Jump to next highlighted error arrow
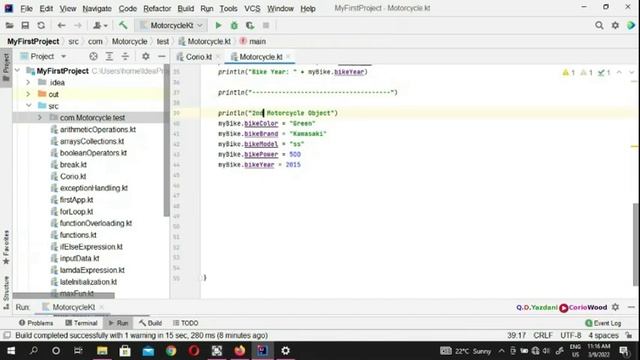This screenshot has width=640, height=360. [x=631, y=73]
